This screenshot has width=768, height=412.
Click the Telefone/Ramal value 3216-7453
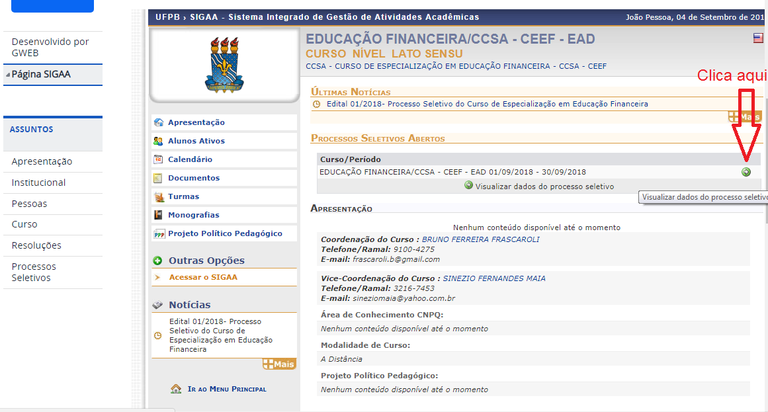point(414,288)
